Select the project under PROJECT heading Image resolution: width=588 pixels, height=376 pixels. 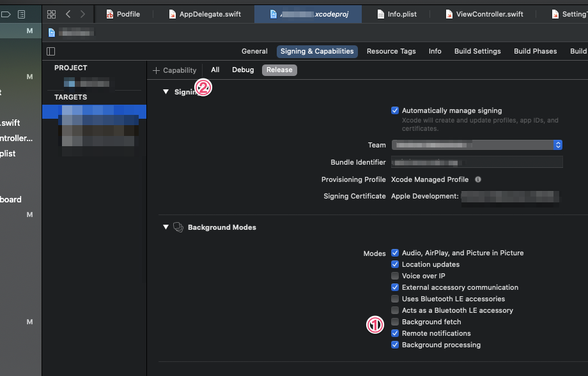tap(87, 82)
